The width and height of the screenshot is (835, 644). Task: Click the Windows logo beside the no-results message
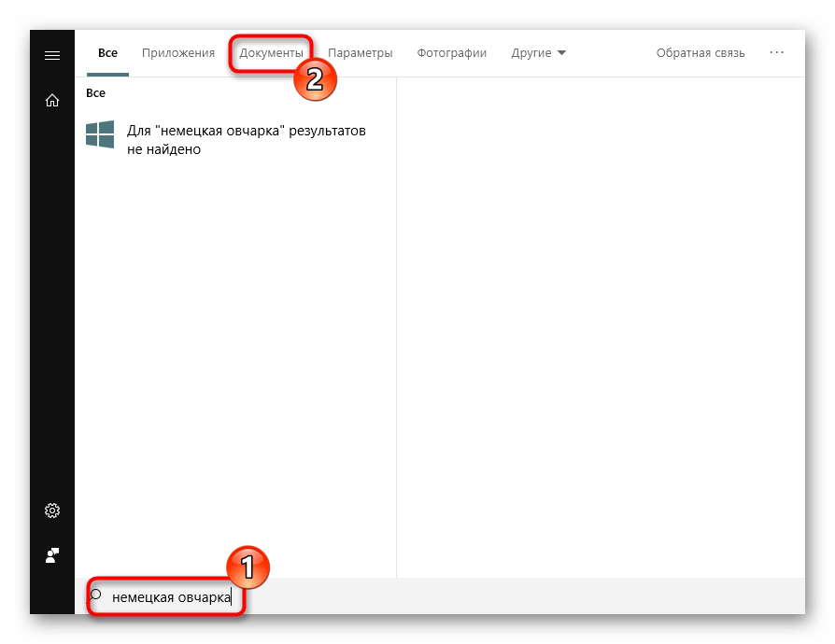pos(100,134)
